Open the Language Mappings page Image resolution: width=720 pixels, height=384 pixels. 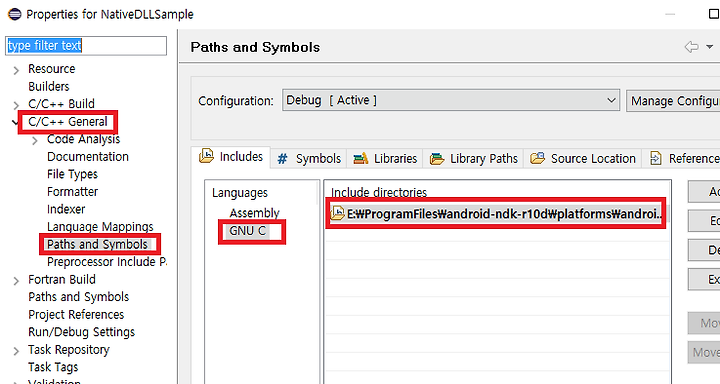click(100, 227)
